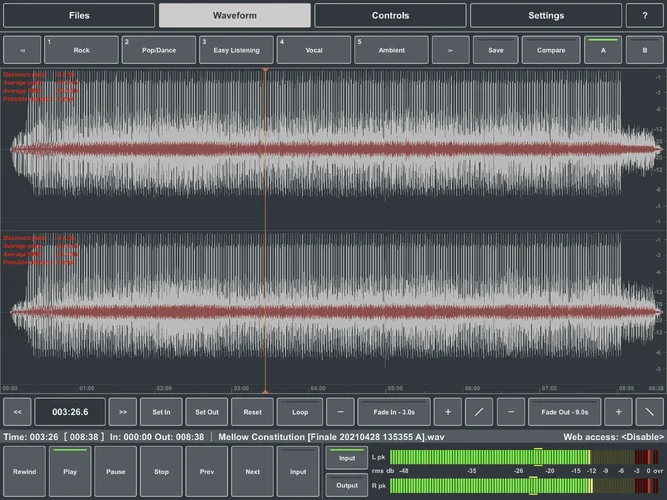Viewport: 667px width, 500px height.
Task: Step backward with the << button
Action: (x=17, y=411)
